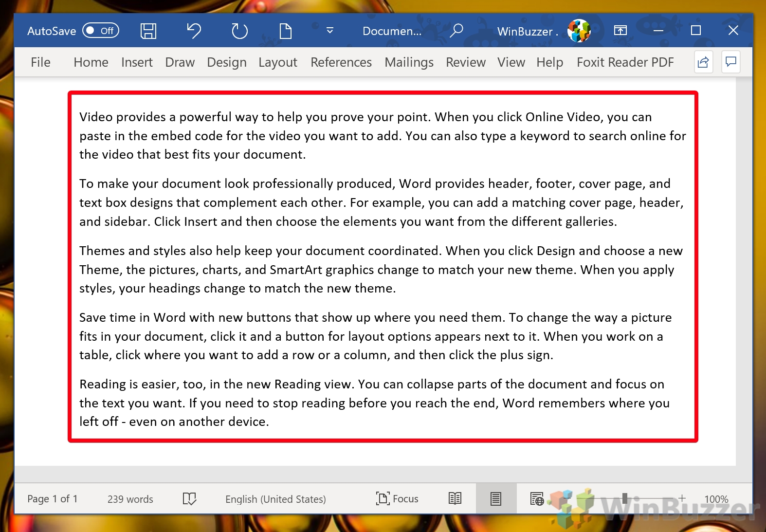
Task: Open Ribbon Display Options icon
Action: click(x=620, y=31)
